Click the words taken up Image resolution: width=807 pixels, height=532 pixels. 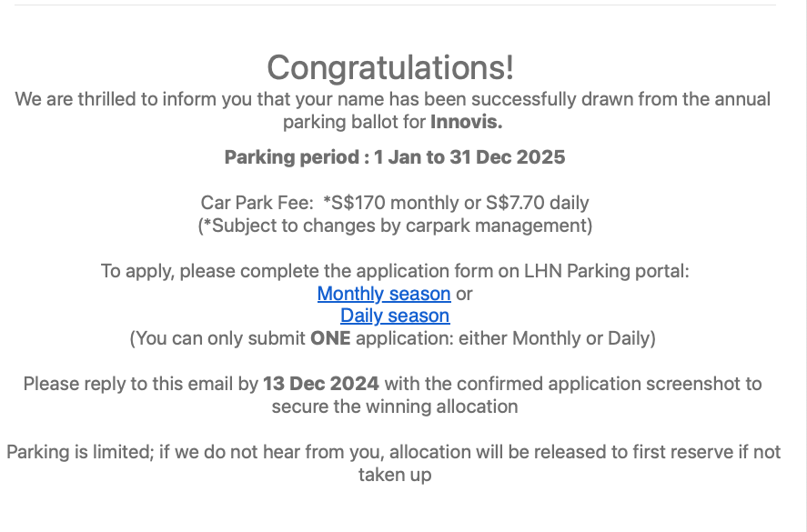tap(395, 475)
